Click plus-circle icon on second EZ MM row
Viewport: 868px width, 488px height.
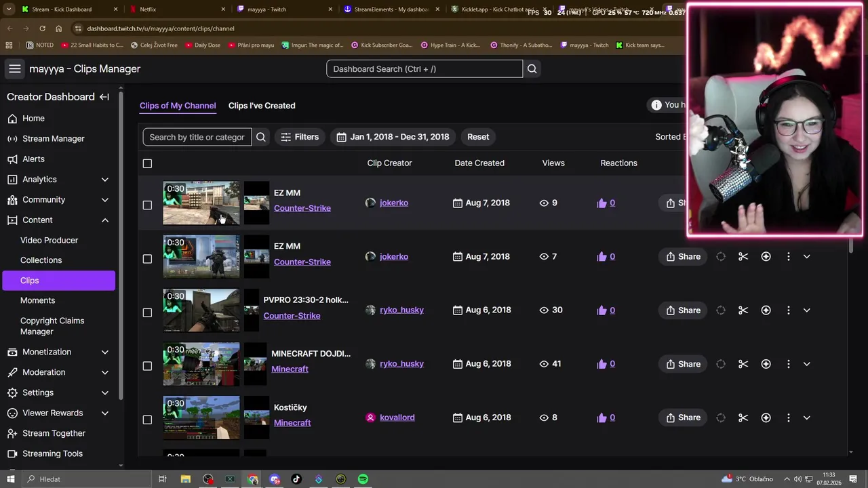point(766,256)
